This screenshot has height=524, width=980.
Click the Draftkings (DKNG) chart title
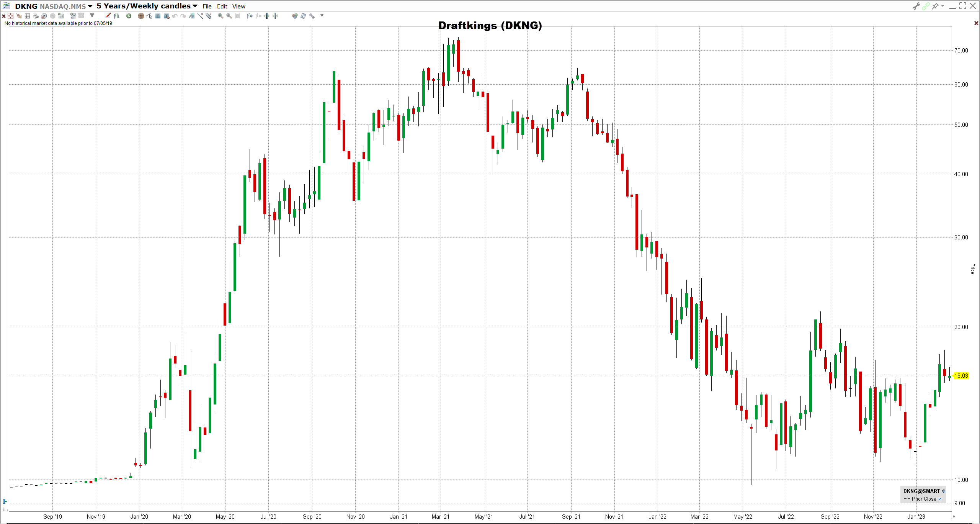pos(490,26)
